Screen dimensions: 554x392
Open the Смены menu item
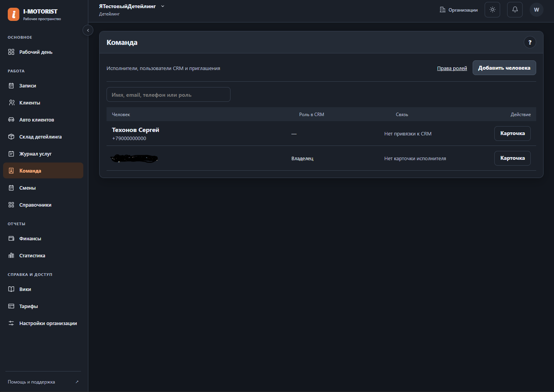click(43, 188)
